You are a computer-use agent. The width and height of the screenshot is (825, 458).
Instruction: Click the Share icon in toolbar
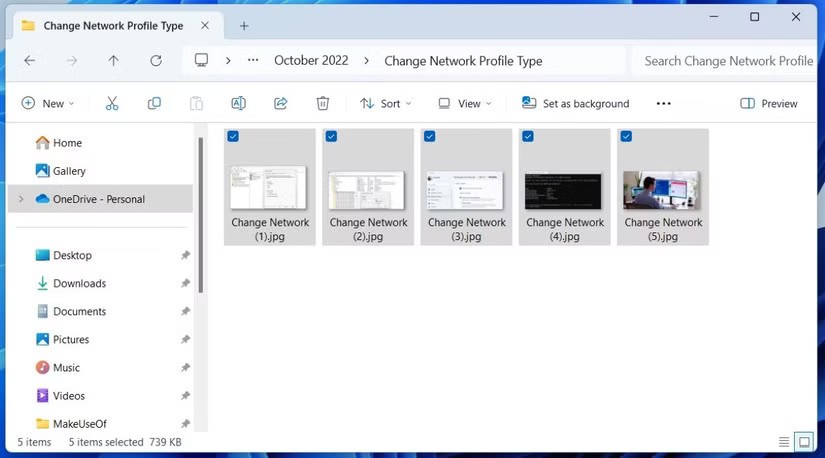click(281, 103)
